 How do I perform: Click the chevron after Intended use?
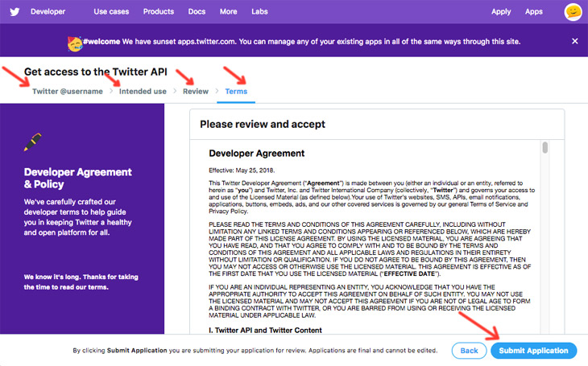(x=175, y=91)
